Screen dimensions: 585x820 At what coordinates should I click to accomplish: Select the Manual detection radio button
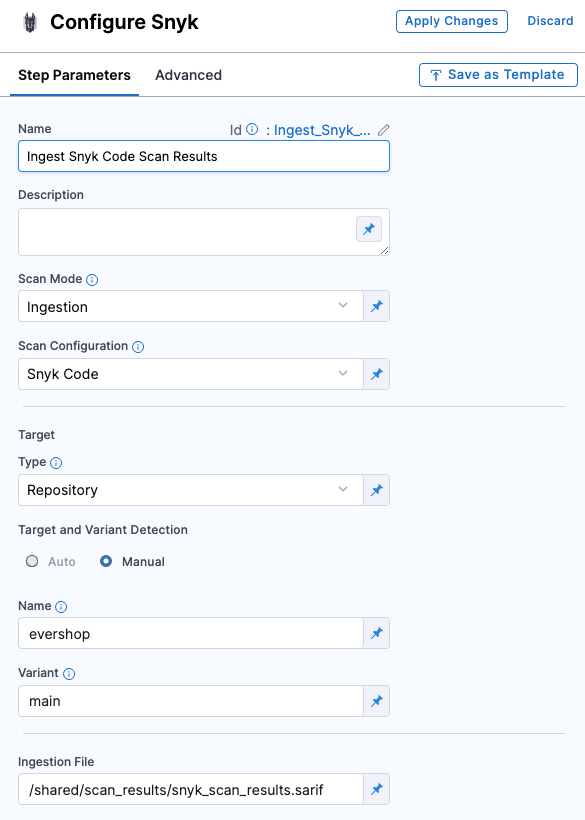pyautogui.click(x=106, y=561)
